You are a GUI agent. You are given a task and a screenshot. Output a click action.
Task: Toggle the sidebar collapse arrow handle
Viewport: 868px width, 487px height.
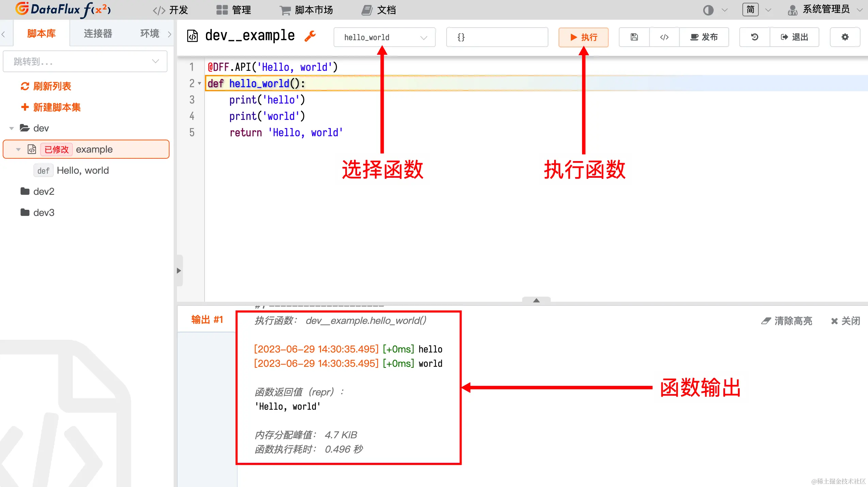tap(179, 271)
